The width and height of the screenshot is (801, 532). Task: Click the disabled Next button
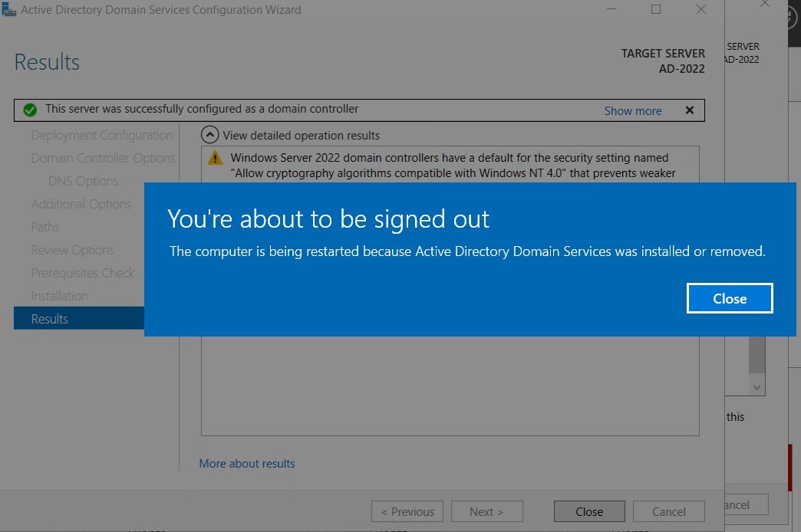coord(486,511)
